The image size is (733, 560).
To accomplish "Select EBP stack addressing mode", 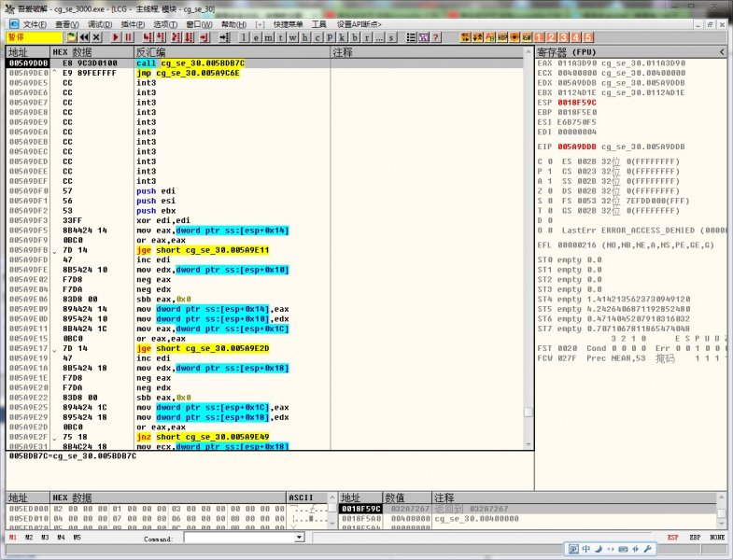I will pyautogui.click(x=695, y=538).
